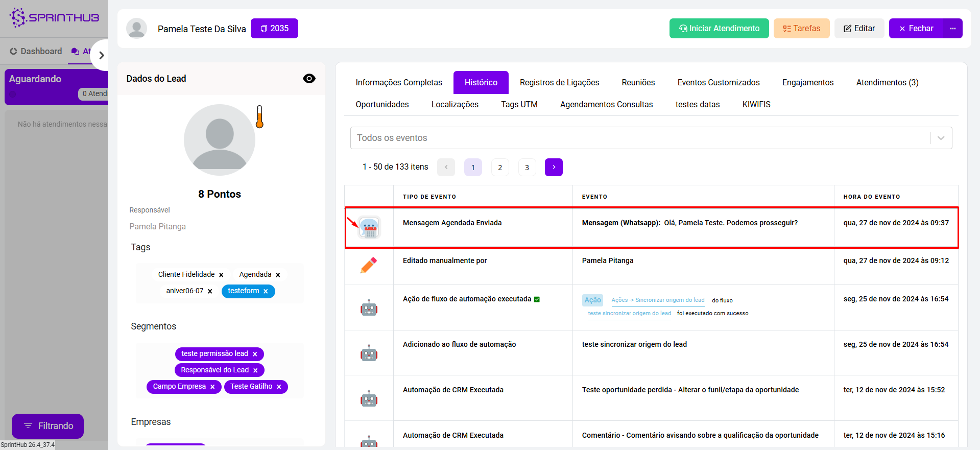This screenshot has width=980, height=450.
Task: Go to next page of history
Action: [x=554, y=167]
